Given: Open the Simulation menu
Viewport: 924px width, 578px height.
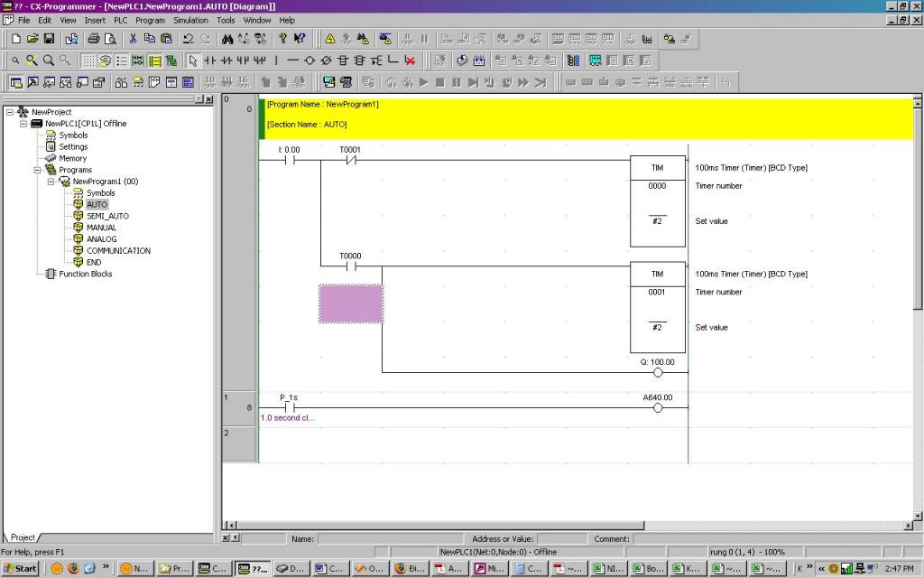Looking at the screenshot, I should click(x=190, y=20).
